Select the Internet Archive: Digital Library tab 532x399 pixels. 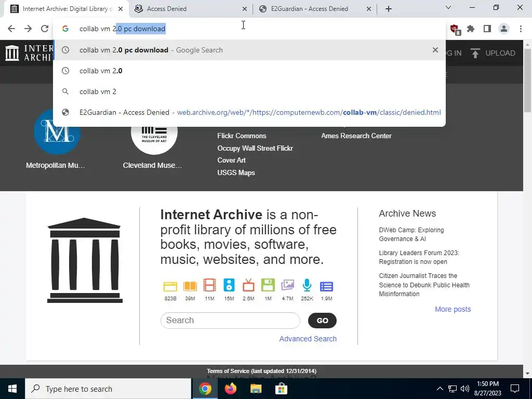(x=66, y=9)
